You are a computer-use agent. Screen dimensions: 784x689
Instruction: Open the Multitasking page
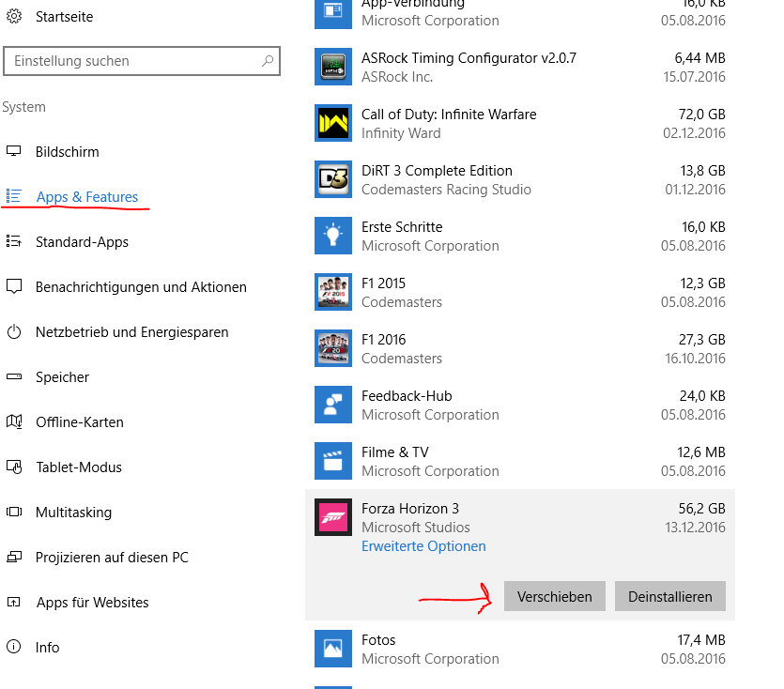tap(73, 512)
